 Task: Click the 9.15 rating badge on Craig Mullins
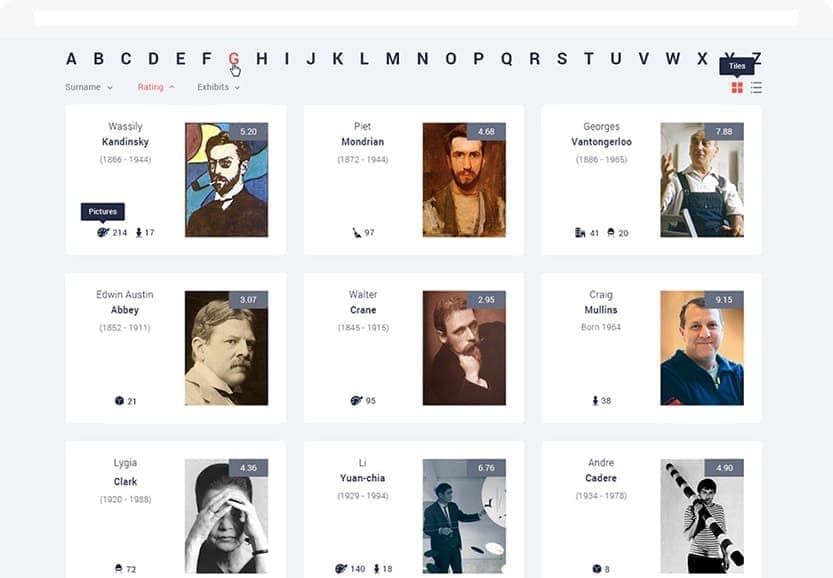[724, 300]
